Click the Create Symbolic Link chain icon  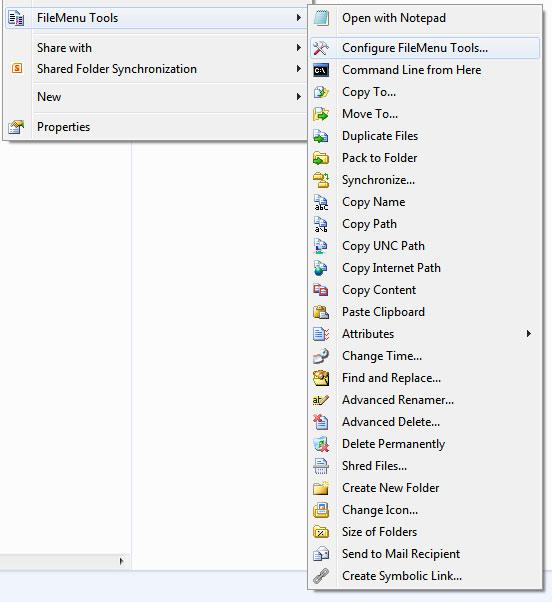(x=321, y=576)
